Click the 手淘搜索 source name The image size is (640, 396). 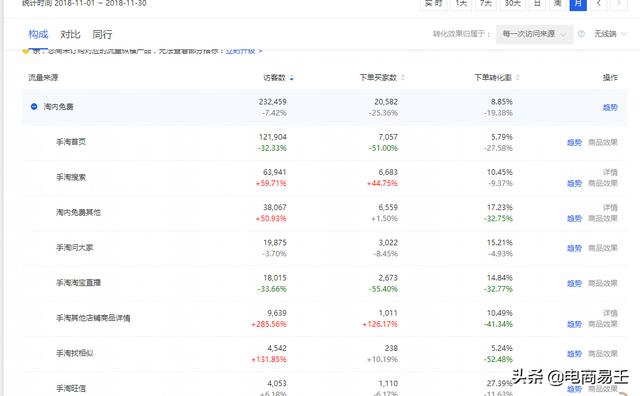71,177
